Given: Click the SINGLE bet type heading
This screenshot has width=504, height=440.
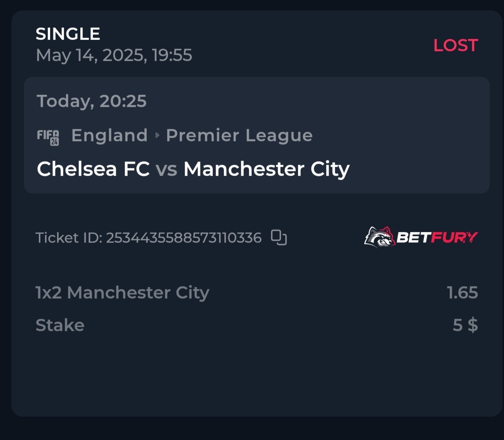Looking at the screenshot, I should [x=68, y=34].
